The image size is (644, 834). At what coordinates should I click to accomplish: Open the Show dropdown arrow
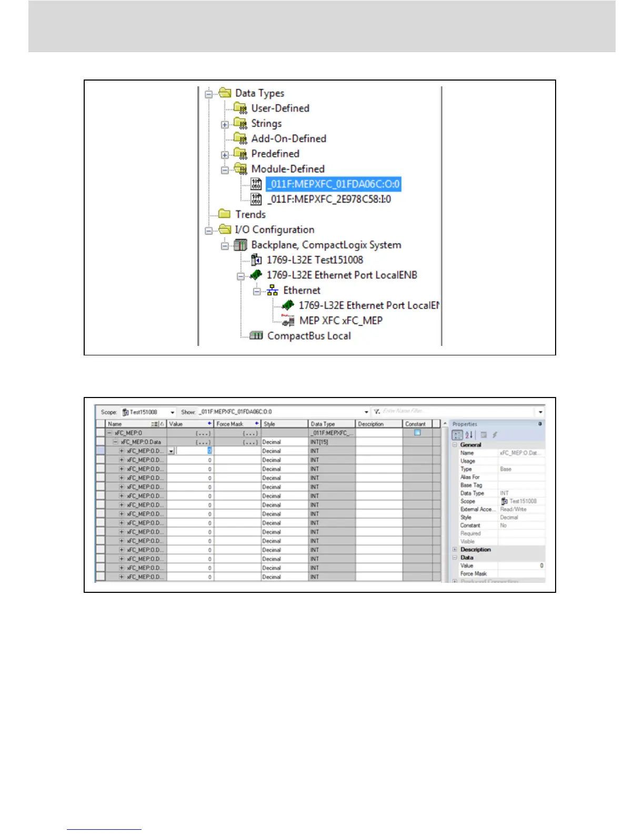(366, 412)
